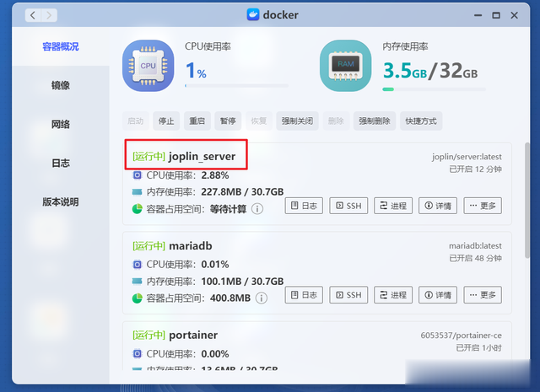View 进程 of joplin_server container
This screenshot has width=540, height=392.
pyautogui.click(x=393, y=206)
